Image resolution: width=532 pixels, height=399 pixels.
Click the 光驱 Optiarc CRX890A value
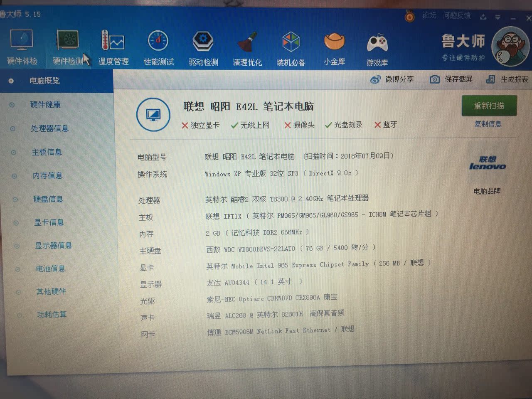(x=272, y=298)
